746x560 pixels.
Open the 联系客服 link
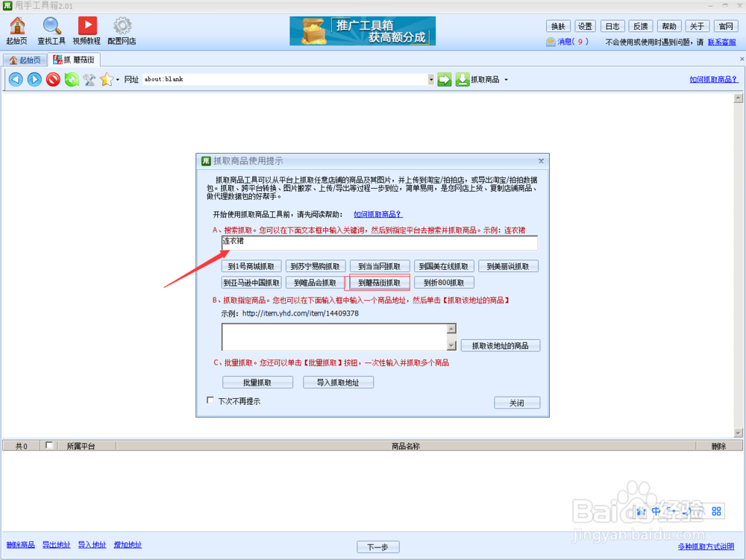[721, 42]
